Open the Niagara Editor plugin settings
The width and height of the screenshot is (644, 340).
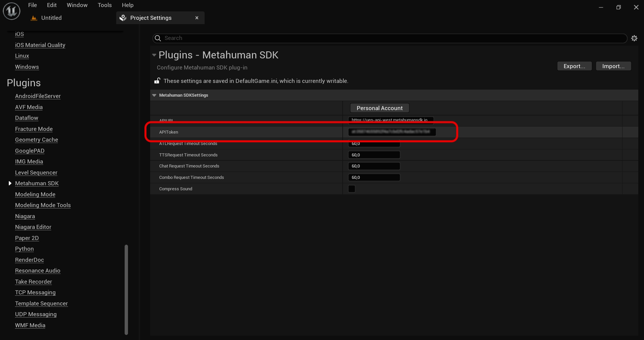(x=33, y=227)
